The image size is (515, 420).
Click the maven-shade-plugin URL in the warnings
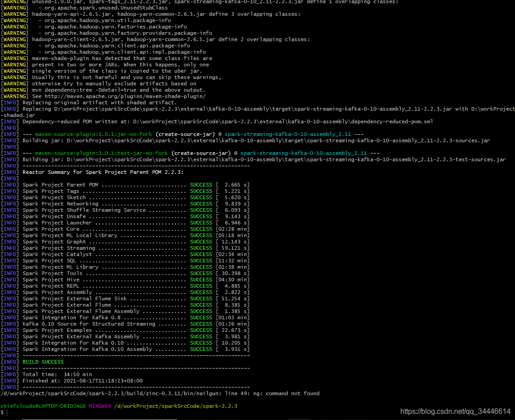pos(125,96)
